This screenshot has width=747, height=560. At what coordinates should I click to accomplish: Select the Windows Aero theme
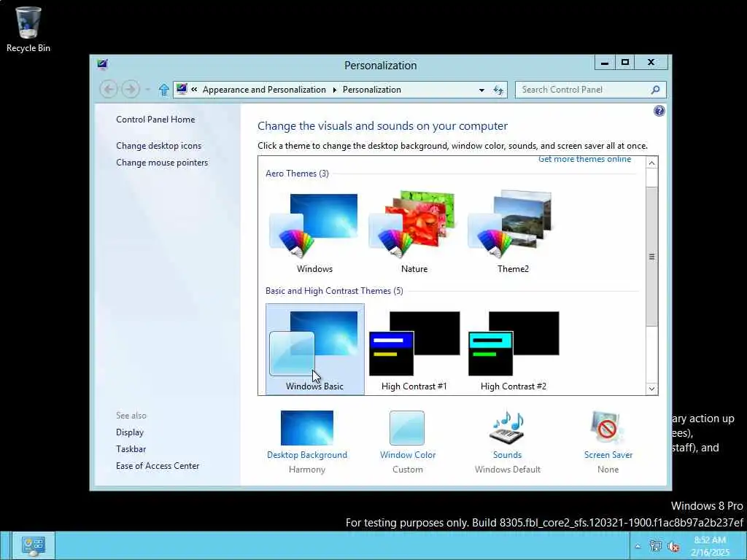point(314,232)
